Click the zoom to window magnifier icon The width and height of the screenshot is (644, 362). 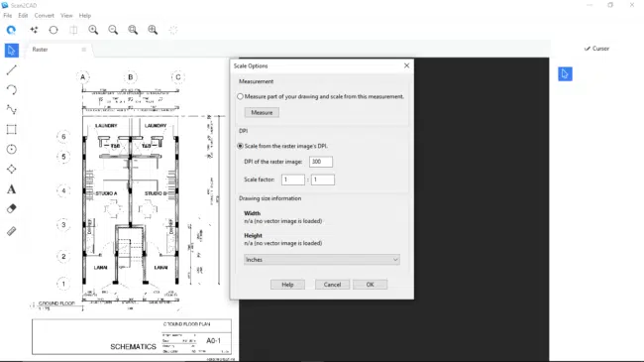[133, 30]
